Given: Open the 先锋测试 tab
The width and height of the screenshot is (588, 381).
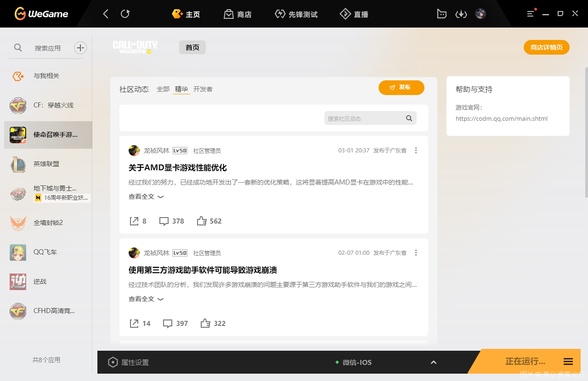Looking at the screenshot, I should pyautogui.click(x=296, y=14).
